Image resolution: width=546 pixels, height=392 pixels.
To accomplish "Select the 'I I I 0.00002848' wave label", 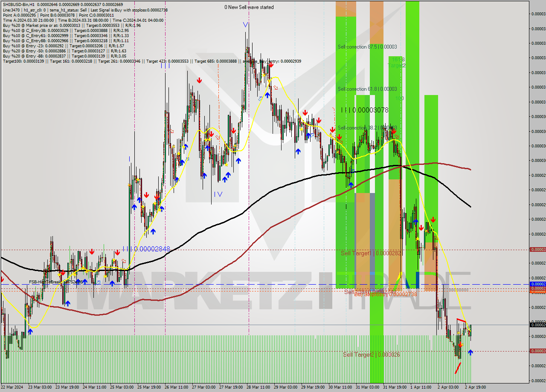I will 146,249.
